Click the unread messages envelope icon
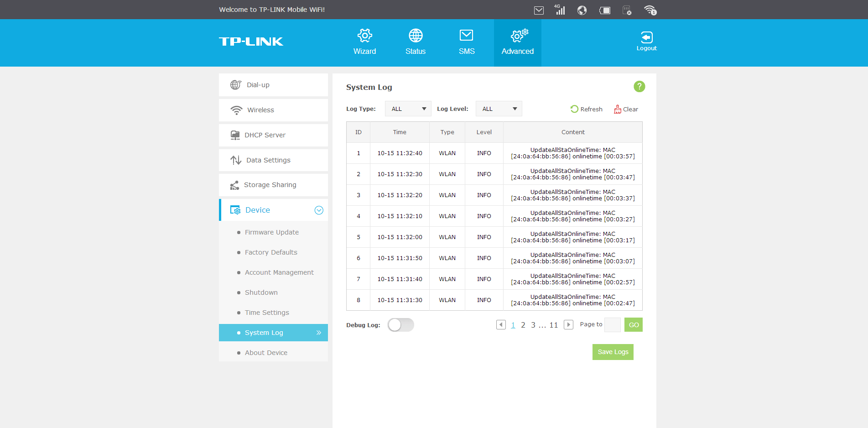The width and height of the screenshot is (868, 428). [x=539, y=10]
